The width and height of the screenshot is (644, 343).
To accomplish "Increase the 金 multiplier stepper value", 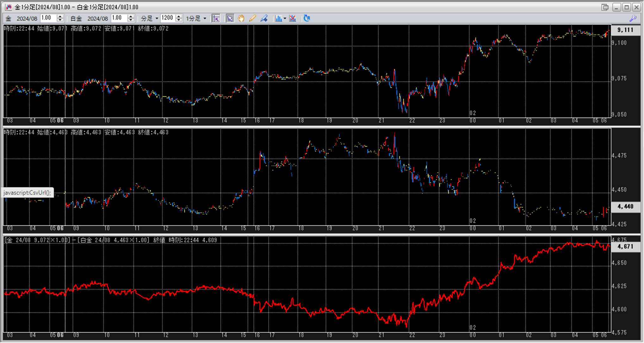I will tap(60, 16).
